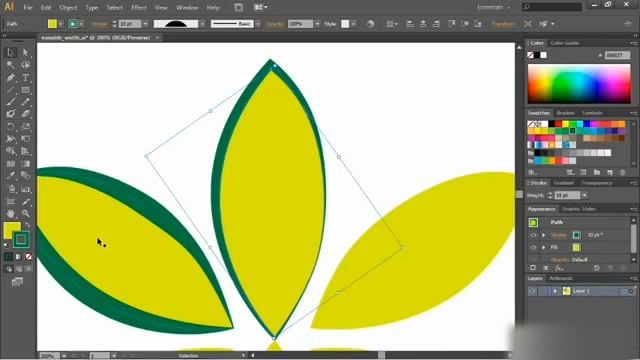The height and width of the screenshot is (360, 640).
Task: Expand Stroke attribute in Appearance panel
Action: click(543, 236)
